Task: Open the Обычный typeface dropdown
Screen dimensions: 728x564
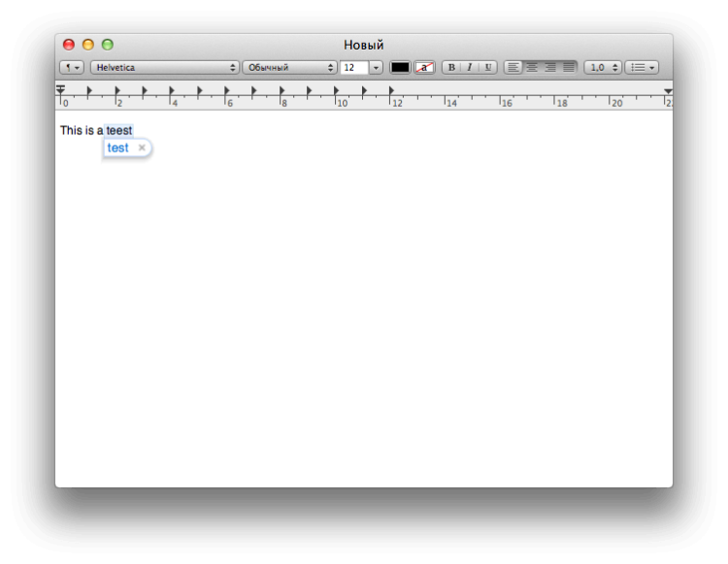Action: (289, 68)
